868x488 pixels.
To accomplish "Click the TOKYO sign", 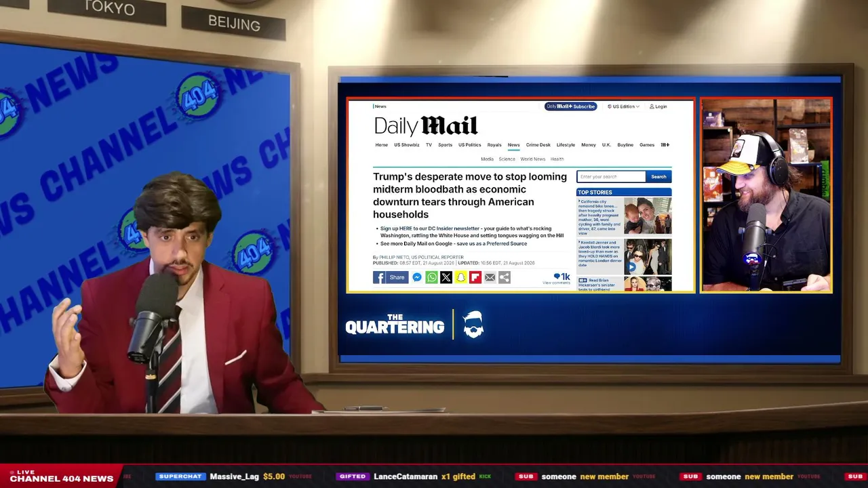I will [109, 8].
